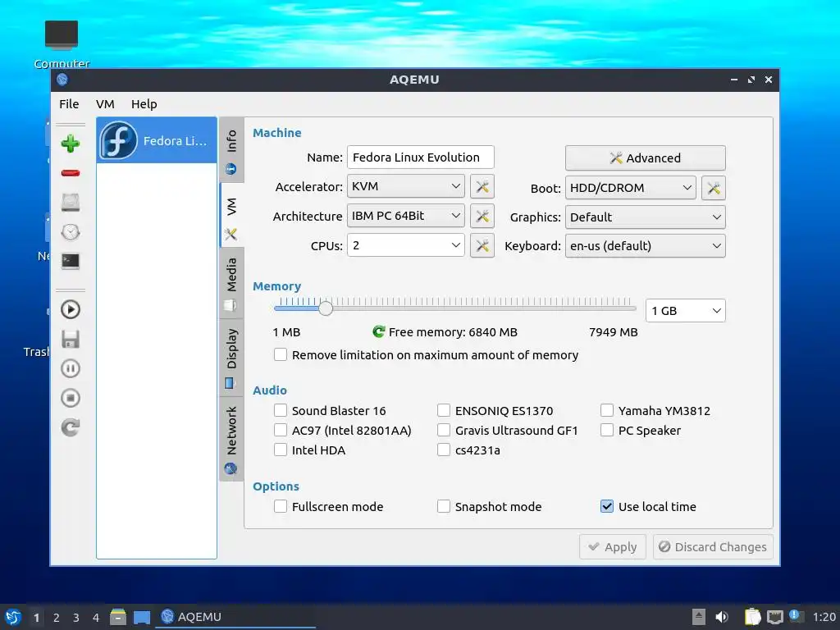Screen dimensions: 840x630
Task: Click the show desktop taskbar icon
Action: [141, 617]
